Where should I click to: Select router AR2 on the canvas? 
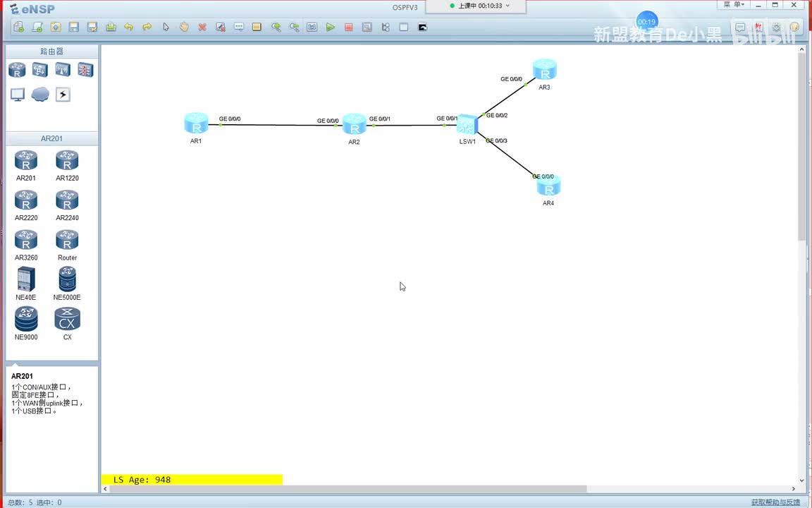click(x=355, y=124)
